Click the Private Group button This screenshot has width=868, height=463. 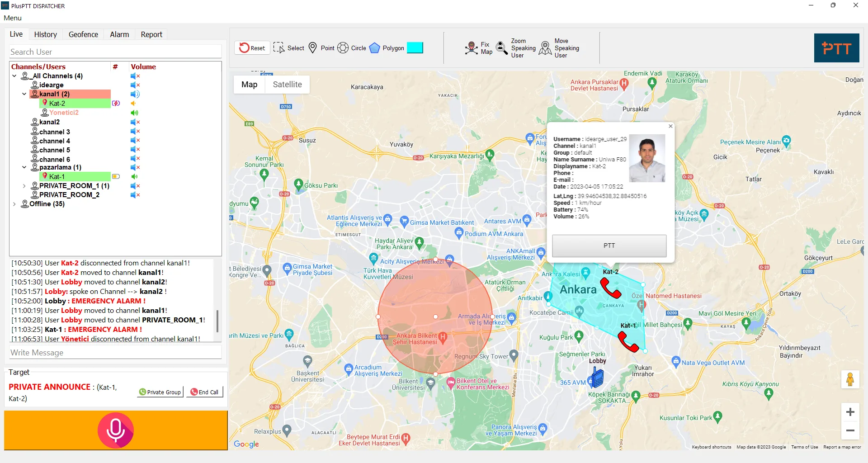point(160,392)
